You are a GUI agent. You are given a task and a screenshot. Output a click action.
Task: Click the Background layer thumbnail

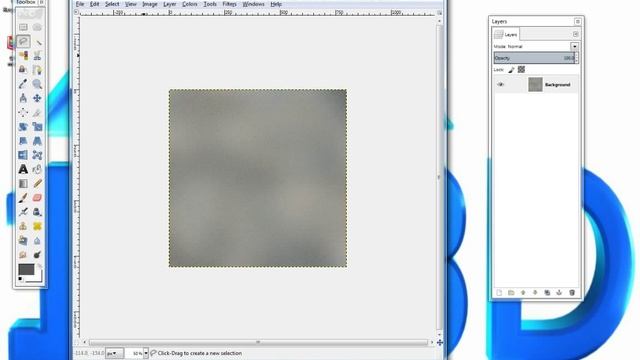535,84
